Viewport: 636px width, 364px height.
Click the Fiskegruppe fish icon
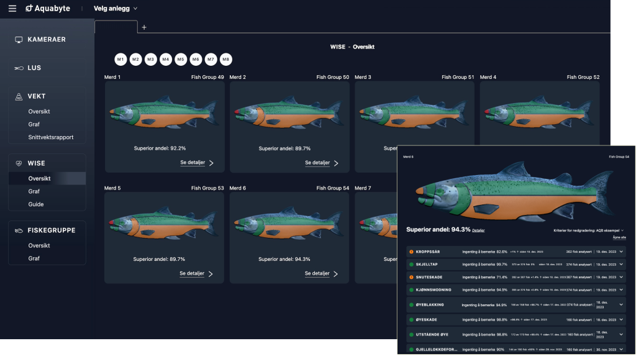(x=19, y=230)
